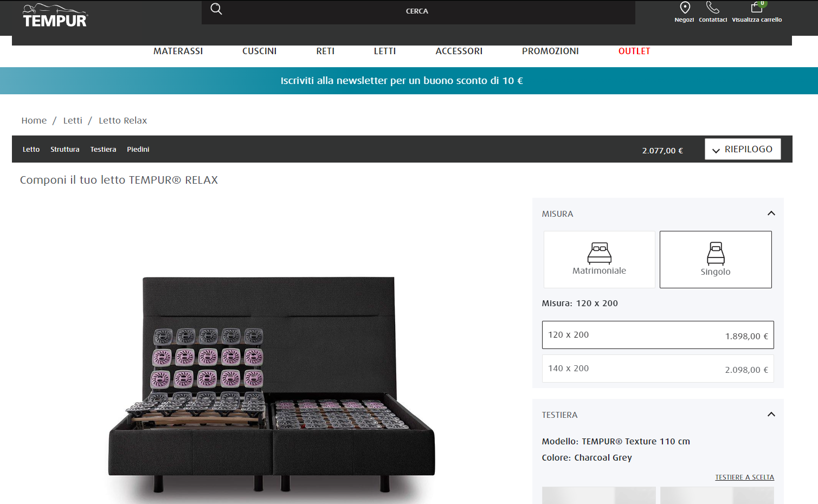Go to Home breadcrumb
Image resolution: width=818 pixels, height=504 pixels.
click(x=34, y=120)
